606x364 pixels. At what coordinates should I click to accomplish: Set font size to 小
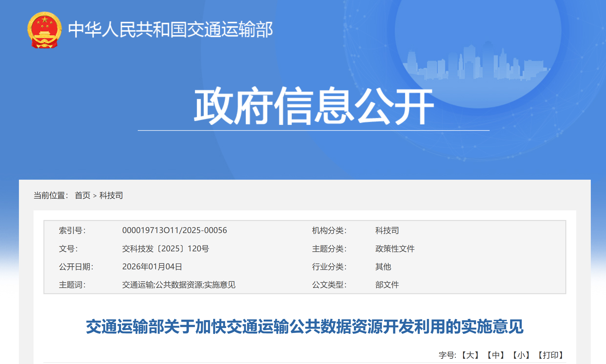point(521,355)
